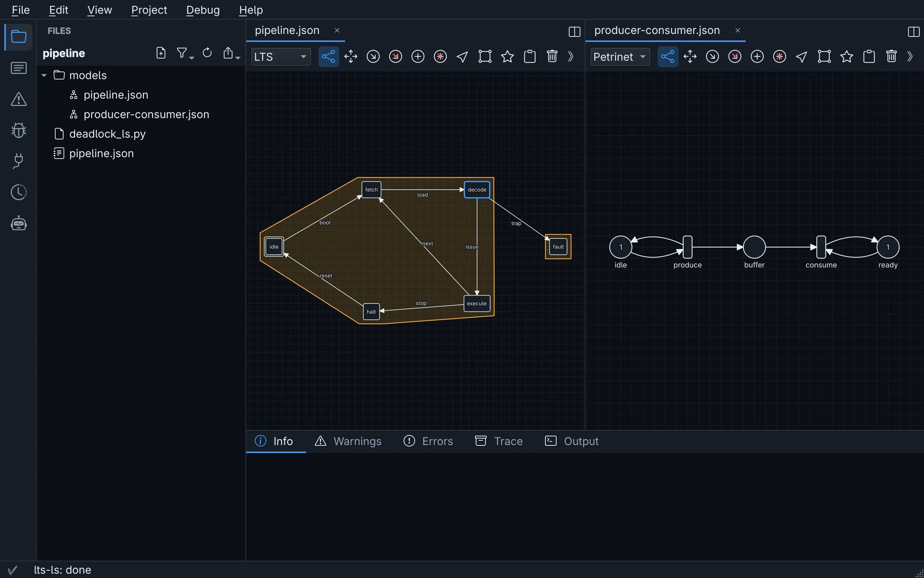Open the warnings triangle sidebar icon
The width and height of the screenshot is (924, 578).
point(18,99)
